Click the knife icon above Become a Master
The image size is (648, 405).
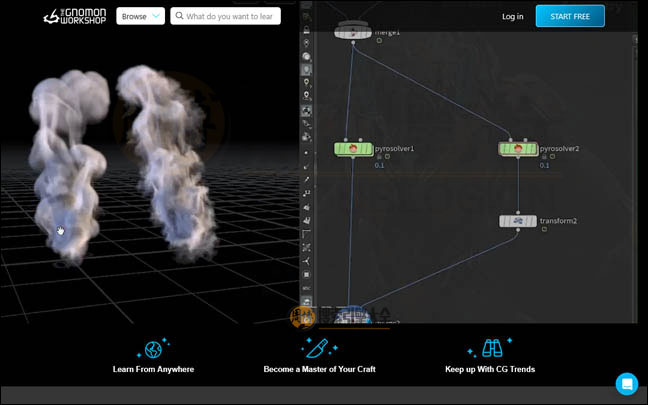click(x=317, y=348)
